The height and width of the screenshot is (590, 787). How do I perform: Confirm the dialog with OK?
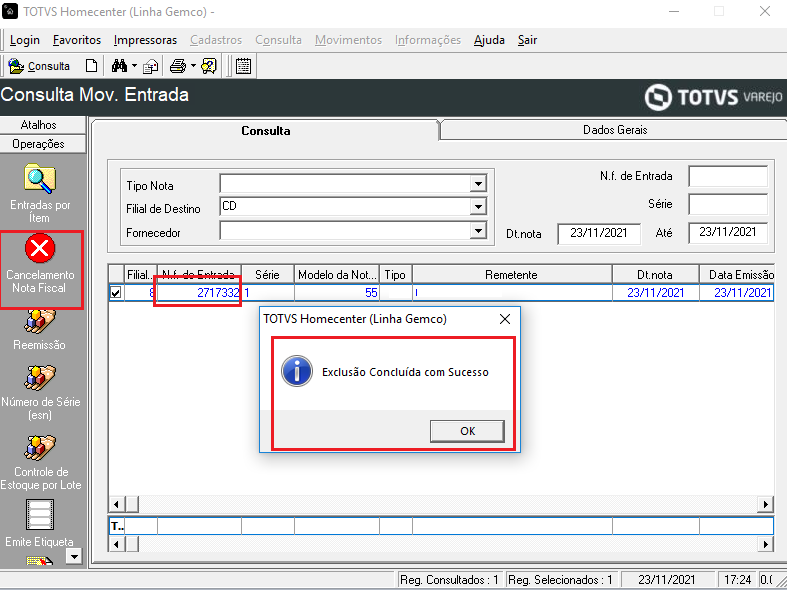click(467, 431)
